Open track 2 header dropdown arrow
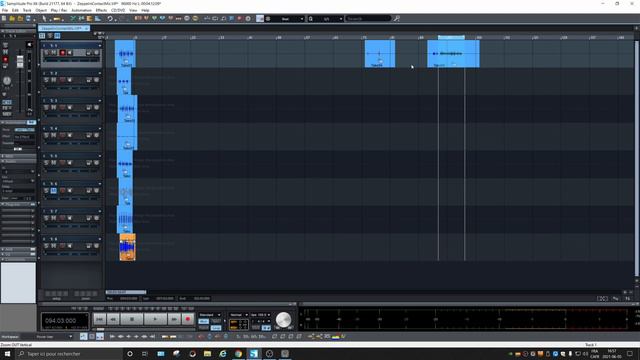 coord(100,73)
